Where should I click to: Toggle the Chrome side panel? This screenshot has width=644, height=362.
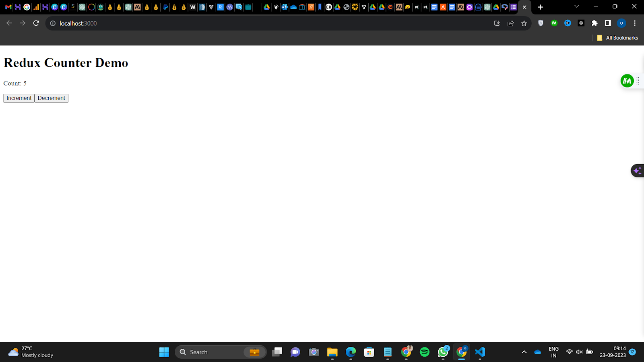click(x=608, y=23)
